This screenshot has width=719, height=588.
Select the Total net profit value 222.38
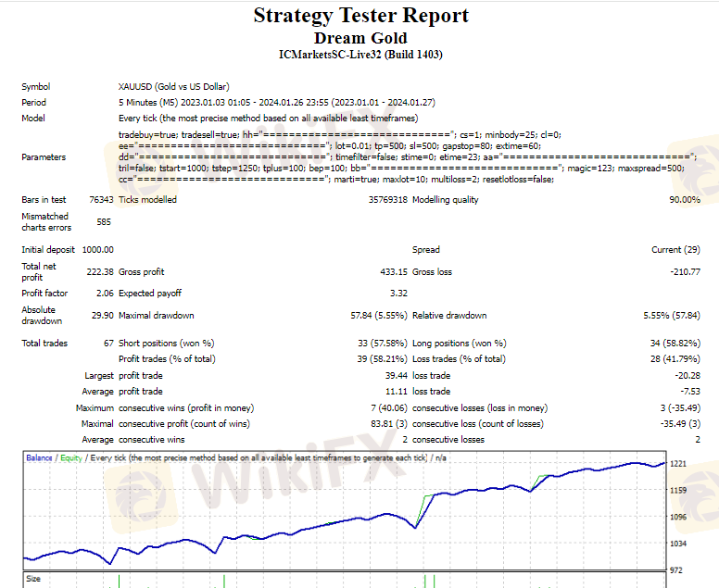100,271
